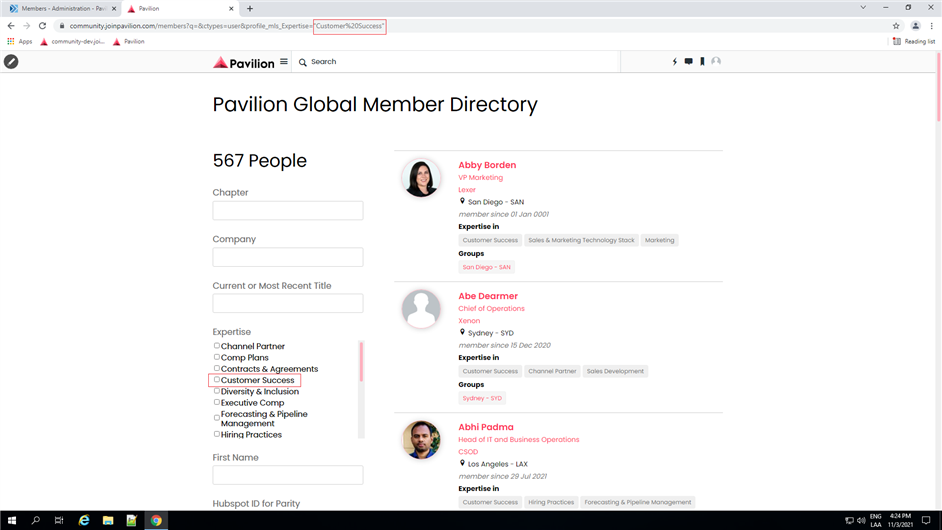The width and height of the screenshot is (942, 530).
Task: Click the address bar URL
Action: click(x=227, y=26)
